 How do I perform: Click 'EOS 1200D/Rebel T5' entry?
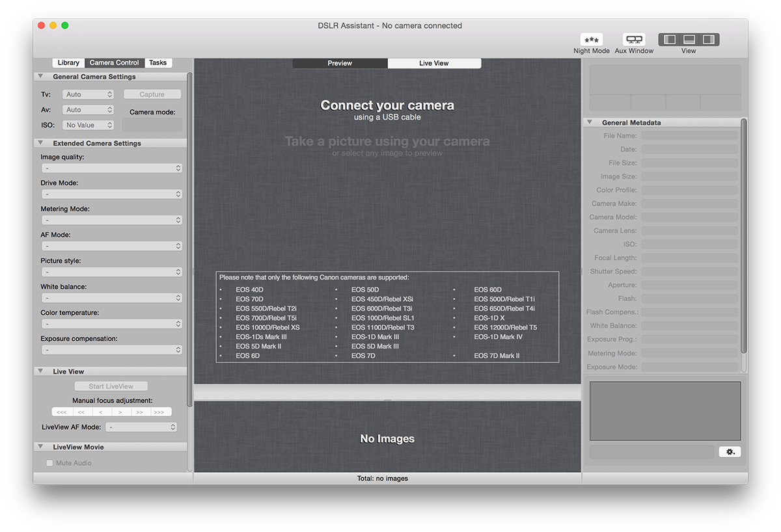pos(506,328)
